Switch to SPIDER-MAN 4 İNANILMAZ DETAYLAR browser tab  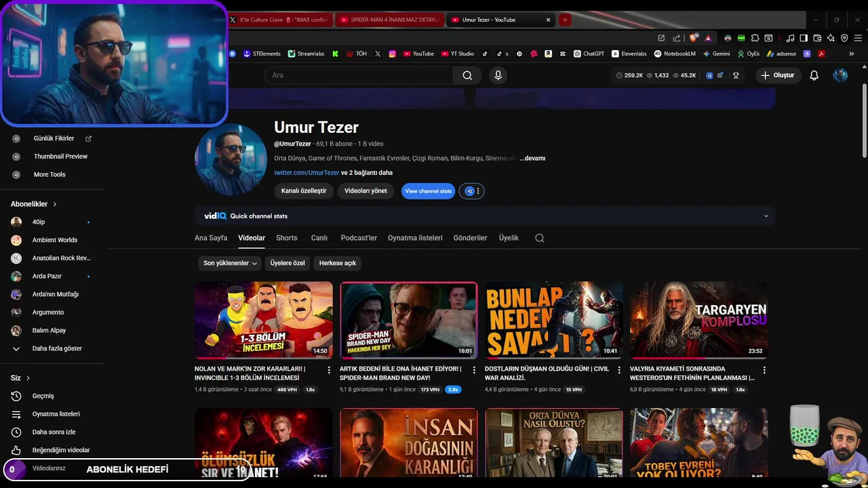point(389,20)
